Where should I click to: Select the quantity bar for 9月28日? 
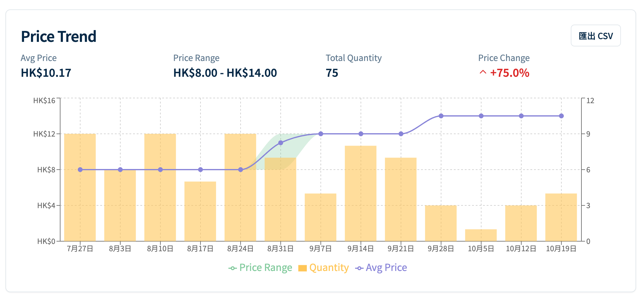click(441, 223)
